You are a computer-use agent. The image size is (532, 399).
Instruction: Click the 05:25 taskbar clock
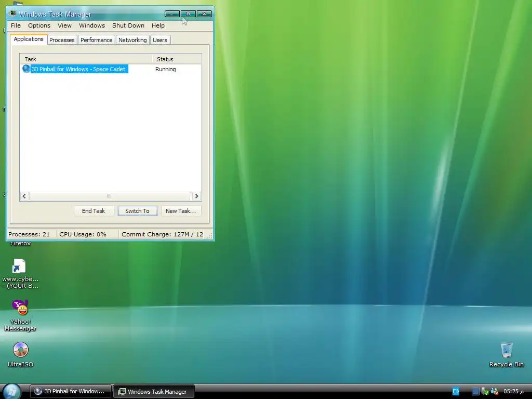point(513,391)
